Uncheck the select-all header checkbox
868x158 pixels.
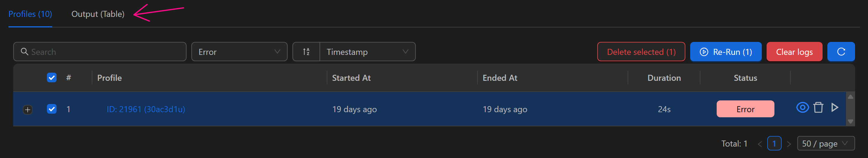tap(51, 78)
